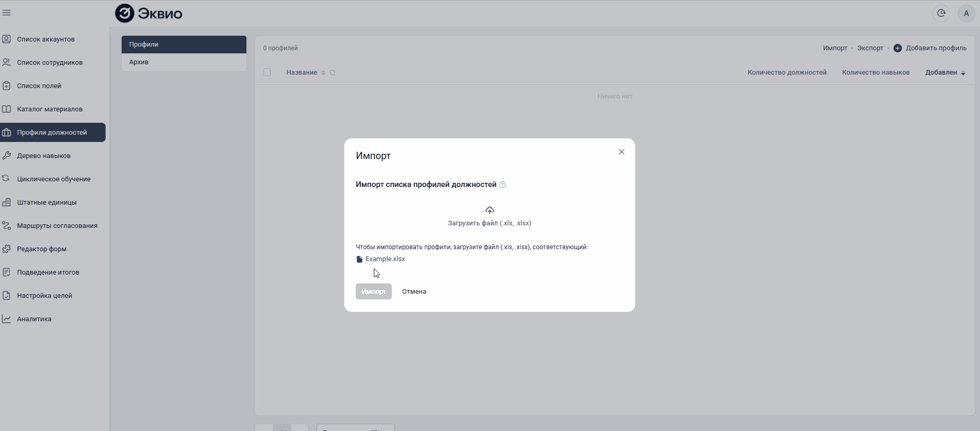Click the Список аккаунтов sidebar icon
The height and width of the screenshot is (431, 980).
coord(7,39)
